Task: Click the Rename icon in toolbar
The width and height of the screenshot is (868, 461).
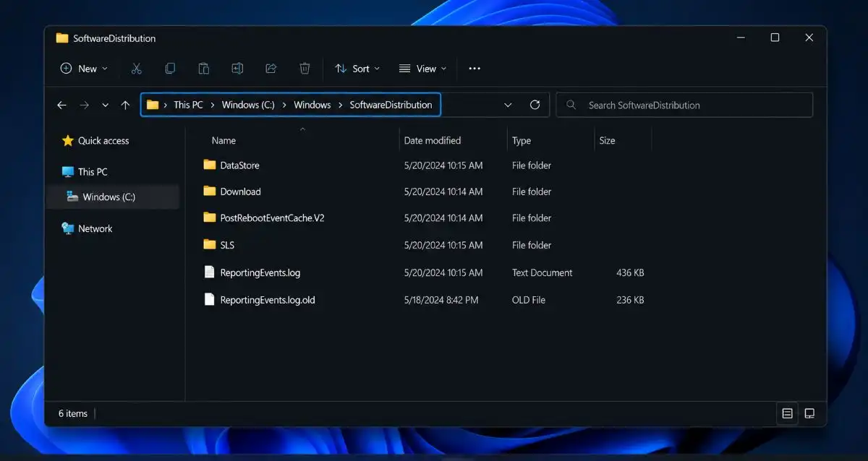Action: pos(237,69)
